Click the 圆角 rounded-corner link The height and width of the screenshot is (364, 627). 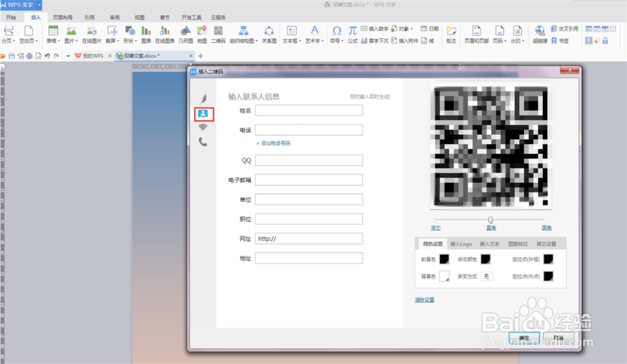[x=546, y=228]
